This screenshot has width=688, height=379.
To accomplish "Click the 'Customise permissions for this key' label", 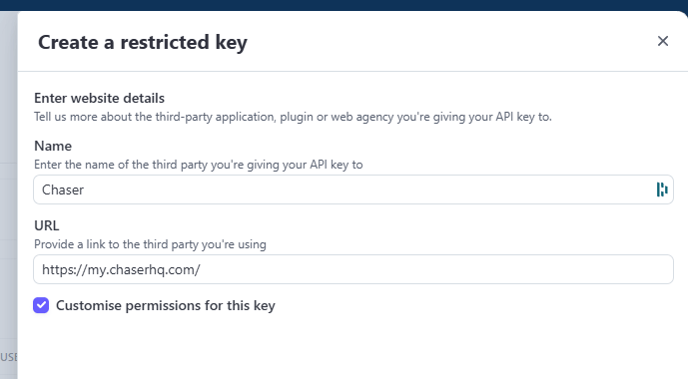I will coord(165,305).
